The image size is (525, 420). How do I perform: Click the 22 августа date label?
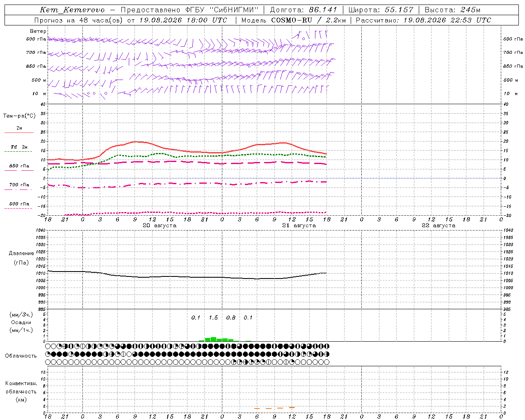coord(438,226)
